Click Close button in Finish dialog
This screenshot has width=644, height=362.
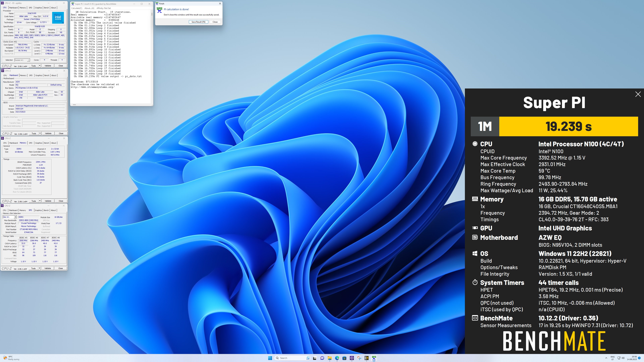click(x=215, y=22)
